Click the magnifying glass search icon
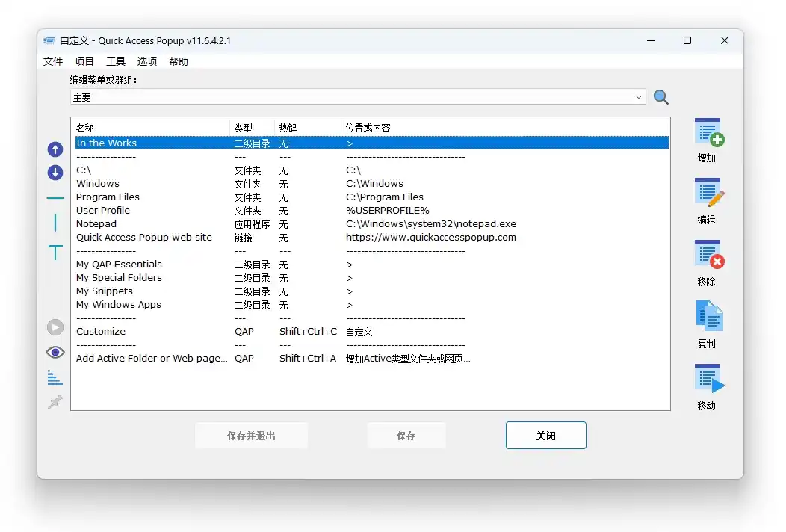The image size is (786, 532). coord(660,97)
